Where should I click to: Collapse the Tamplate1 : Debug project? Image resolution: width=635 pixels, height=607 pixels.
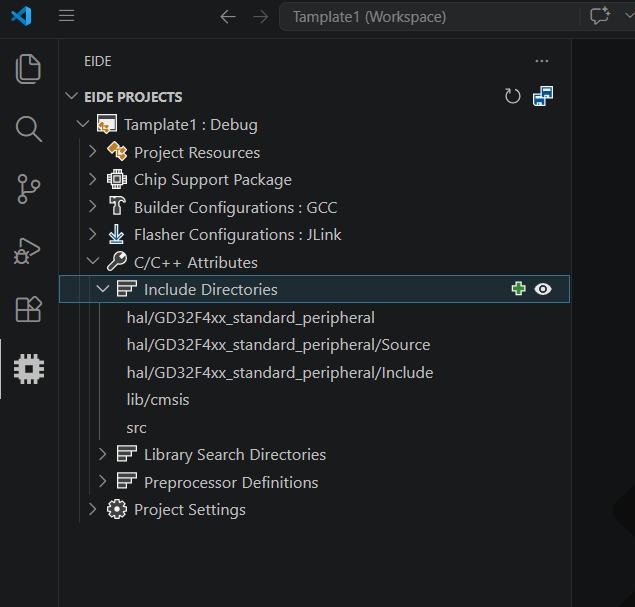pyautogui.click(x=83, y=124)
